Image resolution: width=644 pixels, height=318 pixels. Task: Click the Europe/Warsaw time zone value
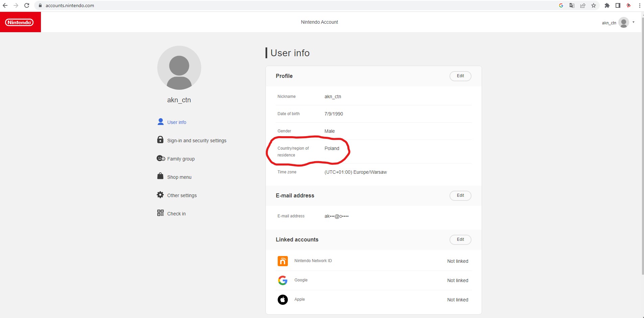[355, 172]
